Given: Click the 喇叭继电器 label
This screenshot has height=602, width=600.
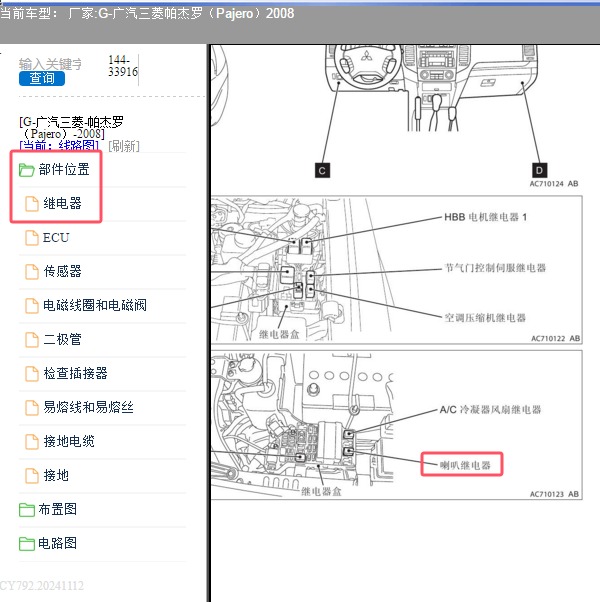Looking at the screenshot, I should pyautogui.click(x=465, y=465).
